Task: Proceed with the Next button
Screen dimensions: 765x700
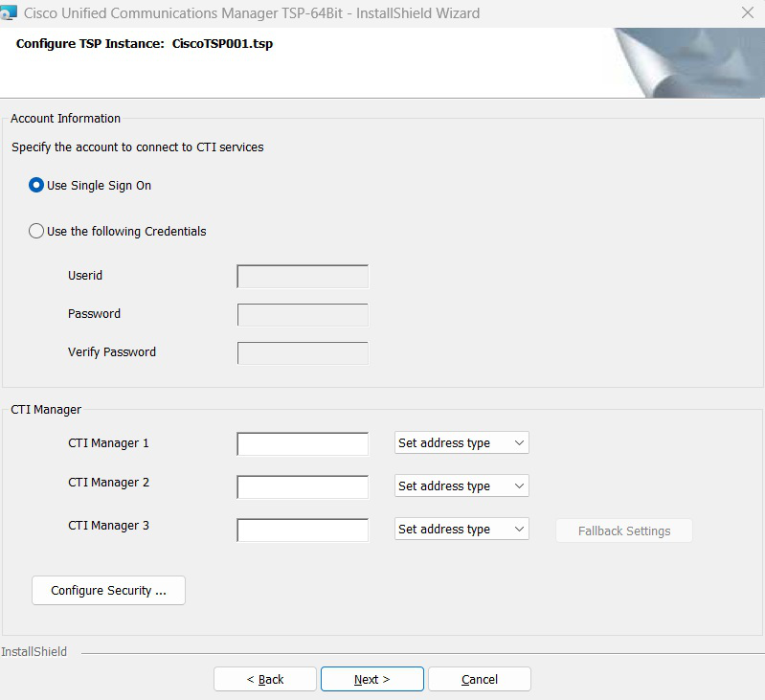Action: 372,679
